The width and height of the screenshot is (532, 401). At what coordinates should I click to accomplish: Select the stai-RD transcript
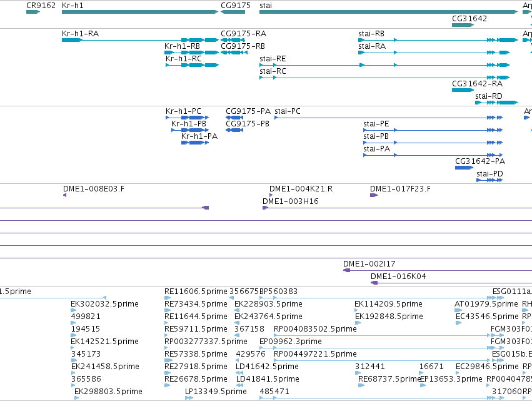tap(496, 103)
